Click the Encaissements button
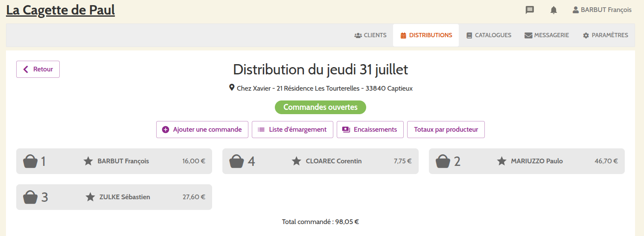The image size is (644, 236). [370, 130]
